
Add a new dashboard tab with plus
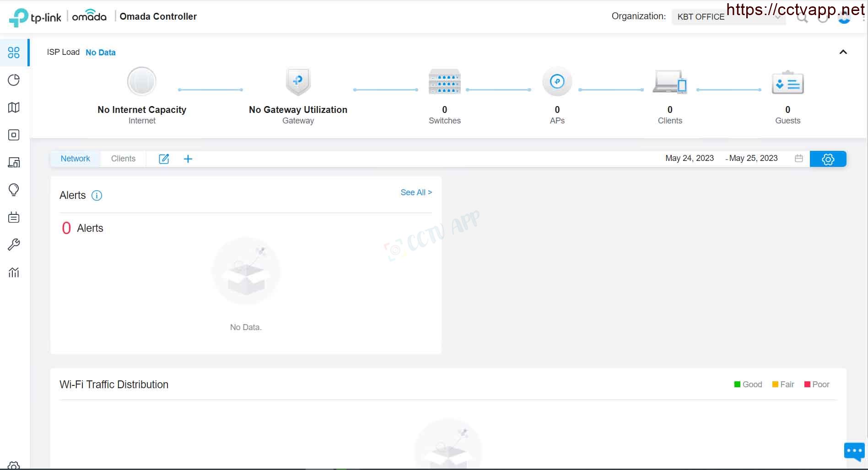pyautogui.click(x=188, y=159)
